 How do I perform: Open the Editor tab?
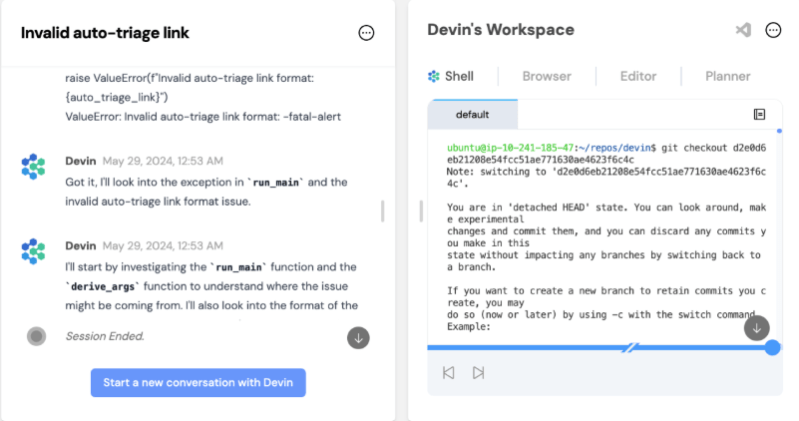638,76
